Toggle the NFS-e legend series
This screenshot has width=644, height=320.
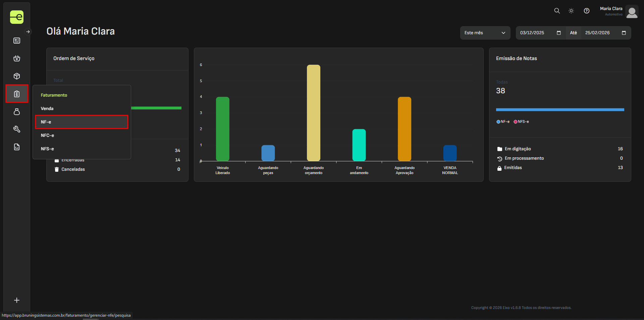pos(521,122)
